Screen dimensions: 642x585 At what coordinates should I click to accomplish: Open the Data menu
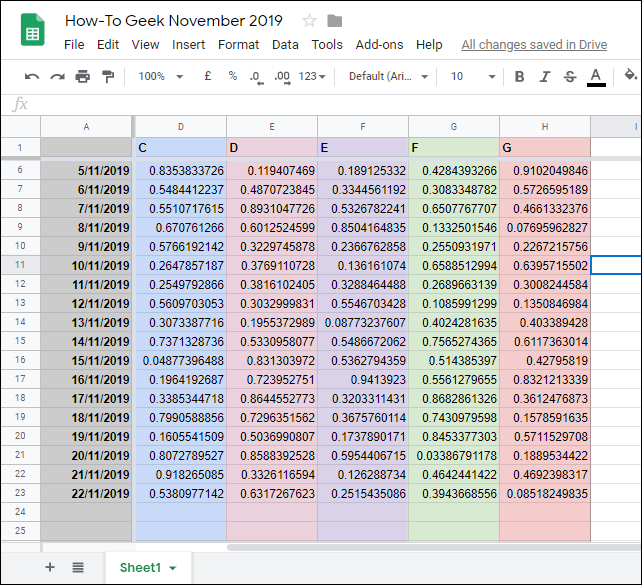[285, 45]
